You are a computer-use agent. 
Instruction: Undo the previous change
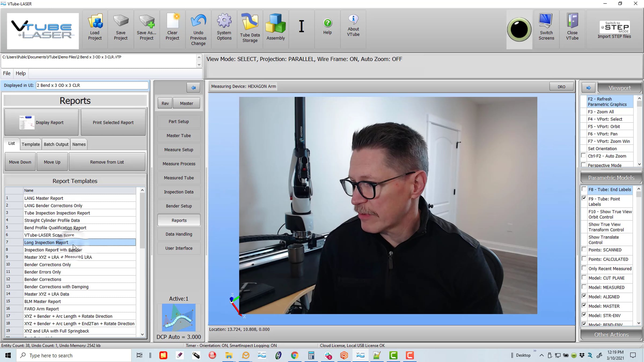point(198,29)
